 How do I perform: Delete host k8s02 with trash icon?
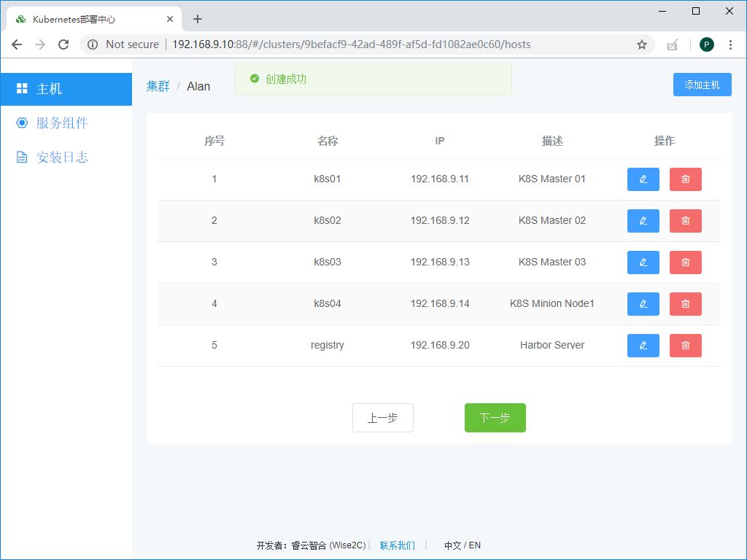[x=686, y=220]
